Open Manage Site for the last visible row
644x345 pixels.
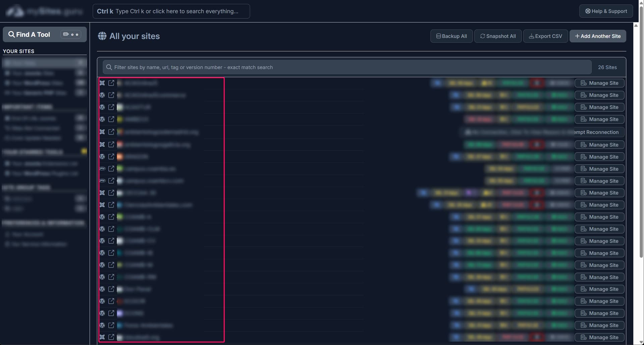pos(599,337)
